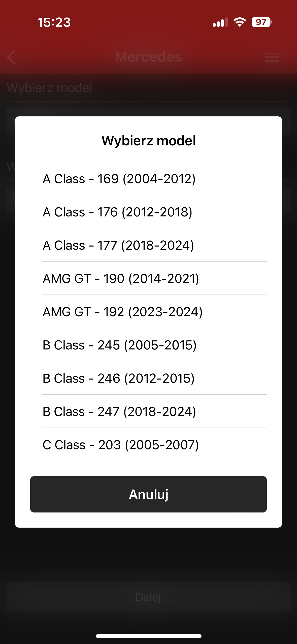Tap the Wi-Fi status icon

pos(240,22)
